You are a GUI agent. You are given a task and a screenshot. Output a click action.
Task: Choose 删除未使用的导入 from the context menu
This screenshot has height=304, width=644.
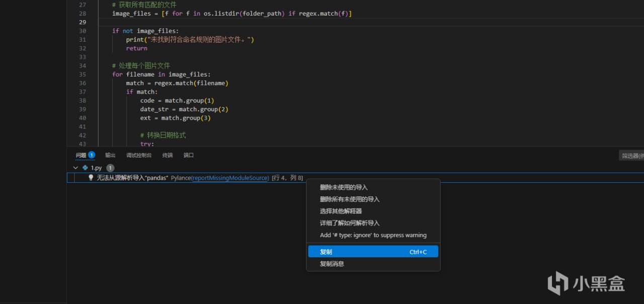pyautogui.click(x=344, y=187)
